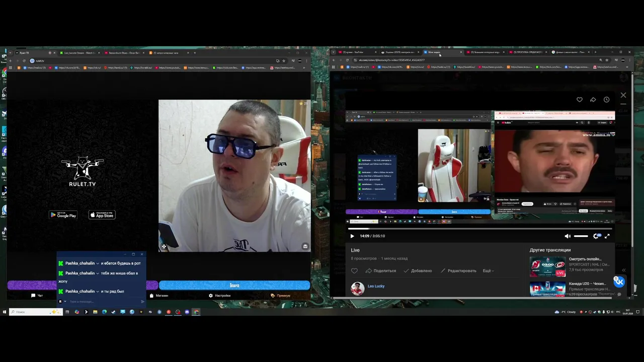
Task: Click the App Store download badge
Action: pos(102,215)
